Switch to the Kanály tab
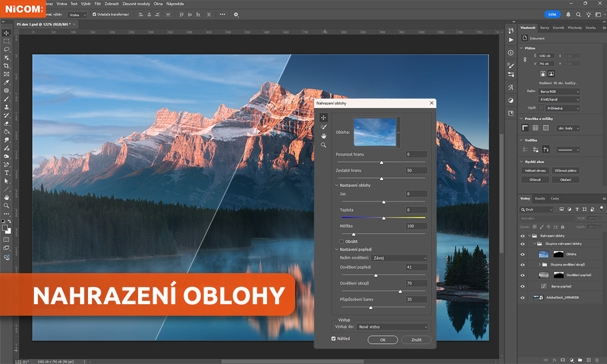 point(540,198)
